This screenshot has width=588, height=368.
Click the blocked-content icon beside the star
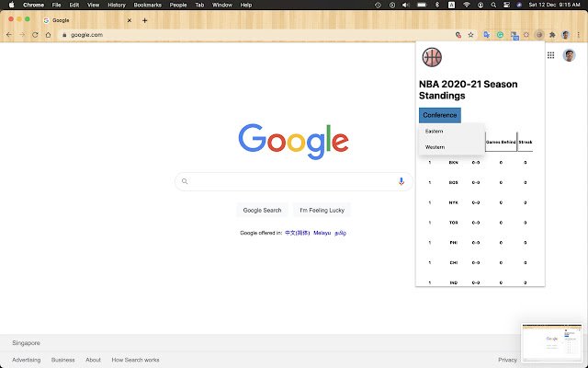(458, 35)
